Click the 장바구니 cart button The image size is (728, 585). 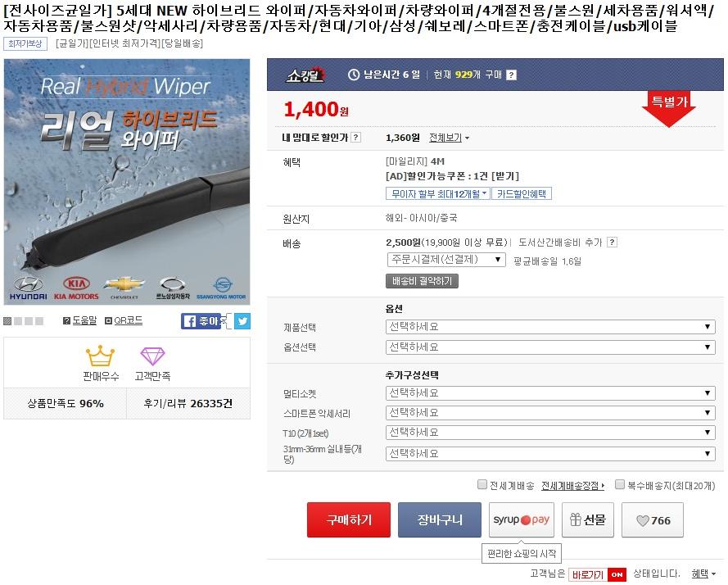[439, 520]
